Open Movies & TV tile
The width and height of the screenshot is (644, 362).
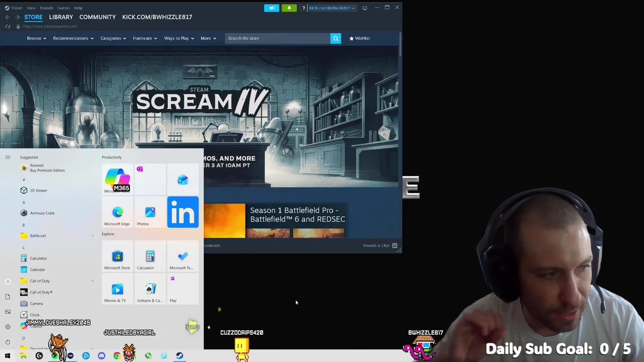(x=117, y=289)
